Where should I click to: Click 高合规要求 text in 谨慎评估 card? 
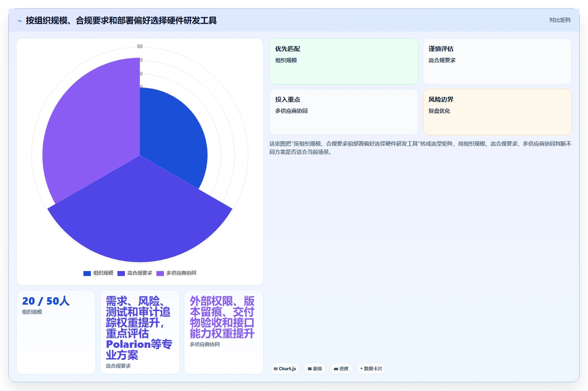click(442, 60)
